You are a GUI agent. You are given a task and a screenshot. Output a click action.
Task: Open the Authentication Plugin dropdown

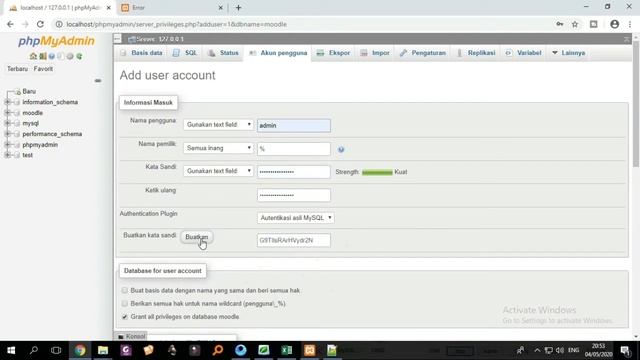[x=296, y=218]
